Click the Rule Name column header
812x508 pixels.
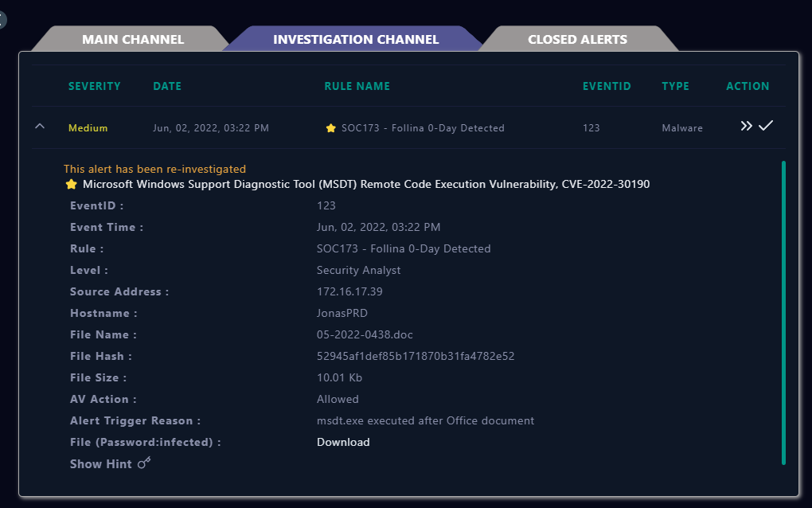point(357,86)
